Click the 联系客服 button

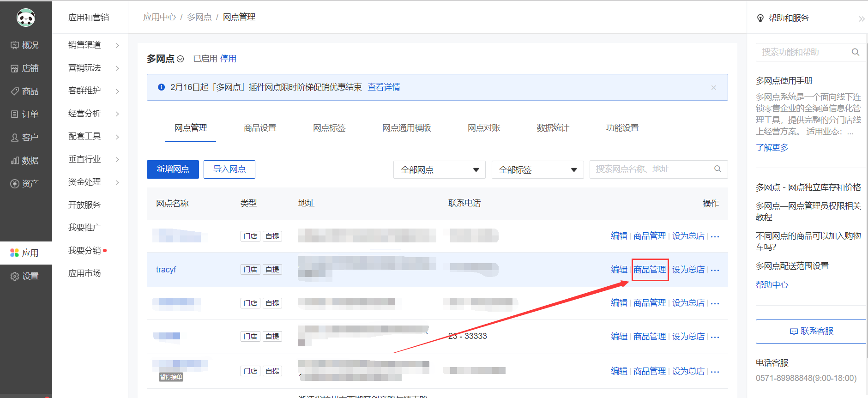point(811,332)
